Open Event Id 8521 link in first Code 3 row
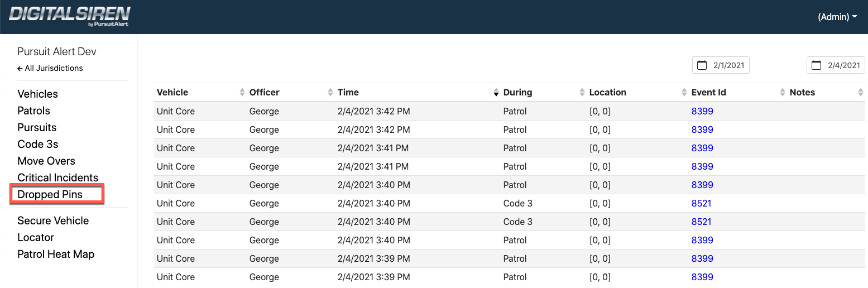Screen dimensions: 868x288 click(x=701, y=203)
